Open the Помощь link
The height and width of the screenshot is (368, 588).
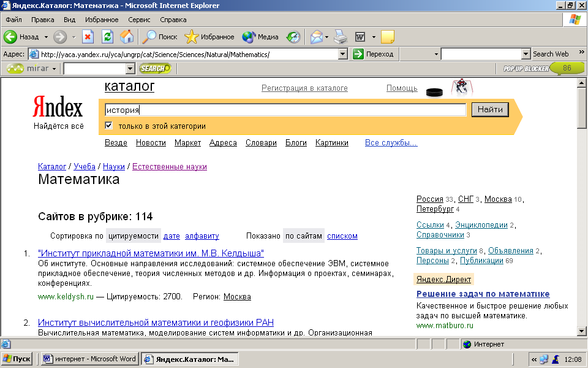tap(402, 88)
